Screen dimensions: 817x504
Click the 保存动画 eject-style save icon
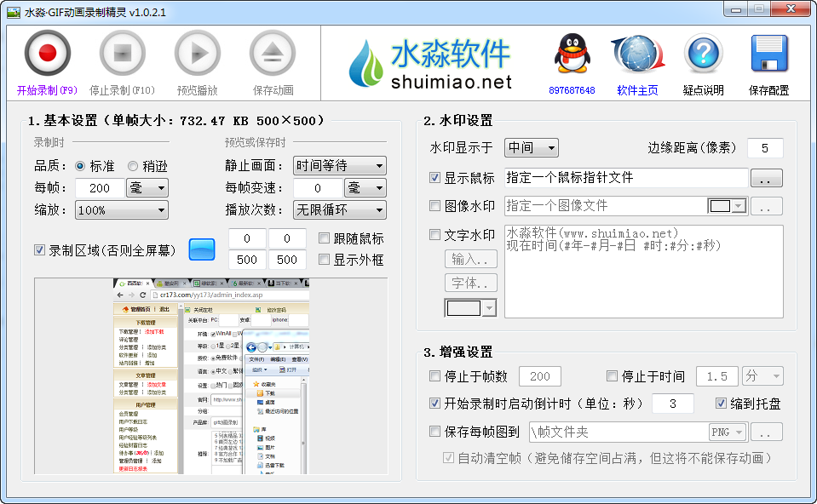pos(272,53)
